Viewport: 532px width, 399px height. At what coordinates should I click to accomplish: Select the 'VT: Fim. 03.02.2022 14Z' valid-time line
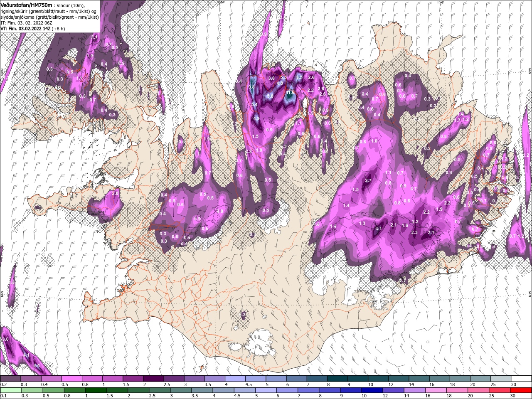(x=25, y=29)
